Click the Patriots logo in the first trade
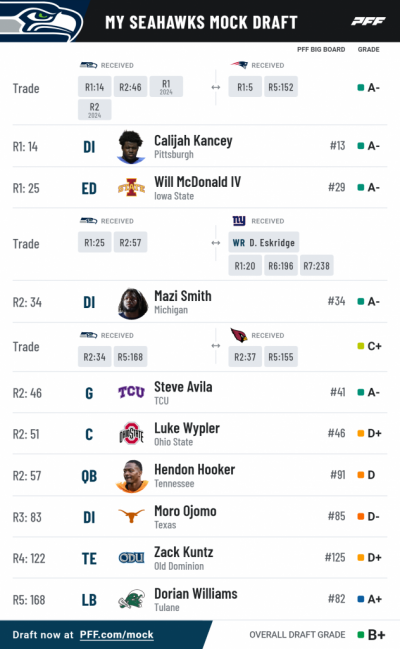400x649 pixels. pyautogui.click(x=239, y=65)
